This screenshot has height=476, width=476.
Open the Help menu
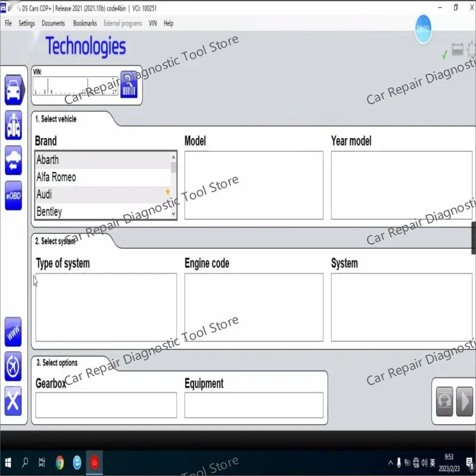[x=168, y=23]
